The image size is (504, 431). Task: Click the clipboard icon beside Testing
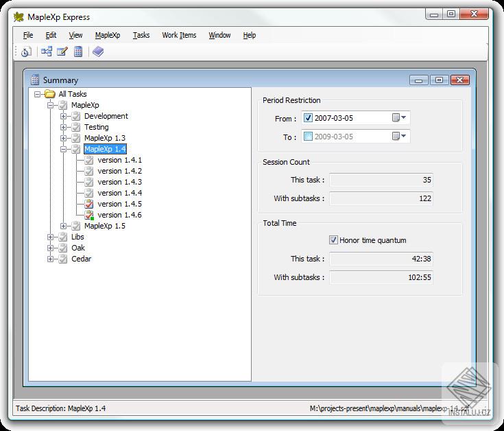point(76,127)
